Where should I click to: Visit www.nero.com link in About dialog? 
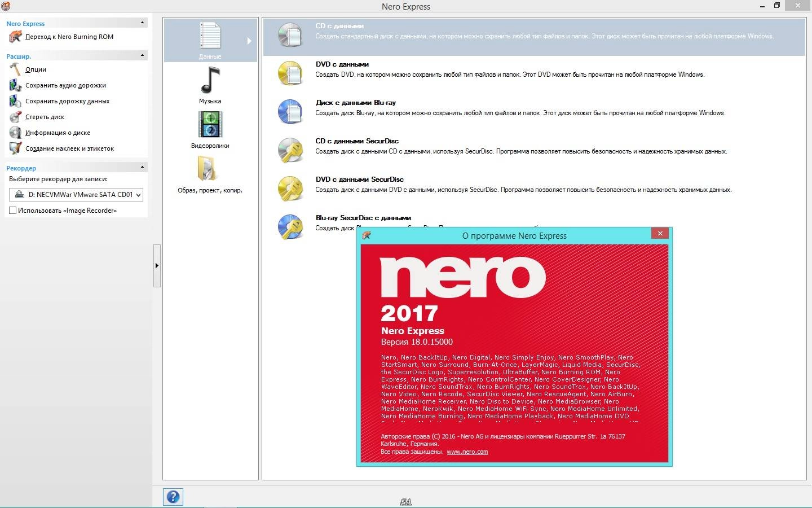[x=467, y=452]
